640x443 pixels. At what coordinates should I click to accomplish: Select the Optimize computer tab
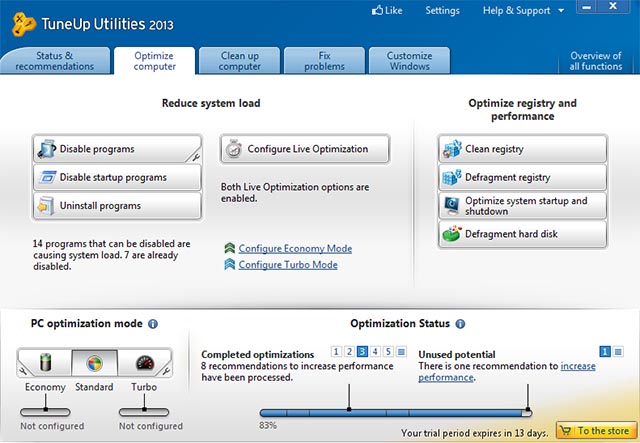[155, 61]
